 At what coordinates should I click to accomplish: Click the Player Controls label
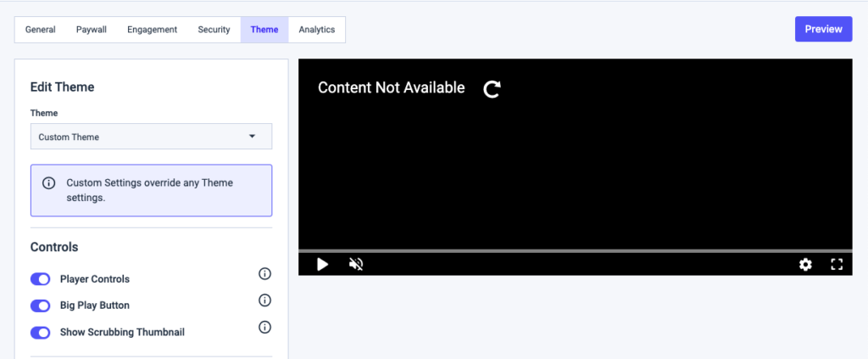(x=95, y=279)
